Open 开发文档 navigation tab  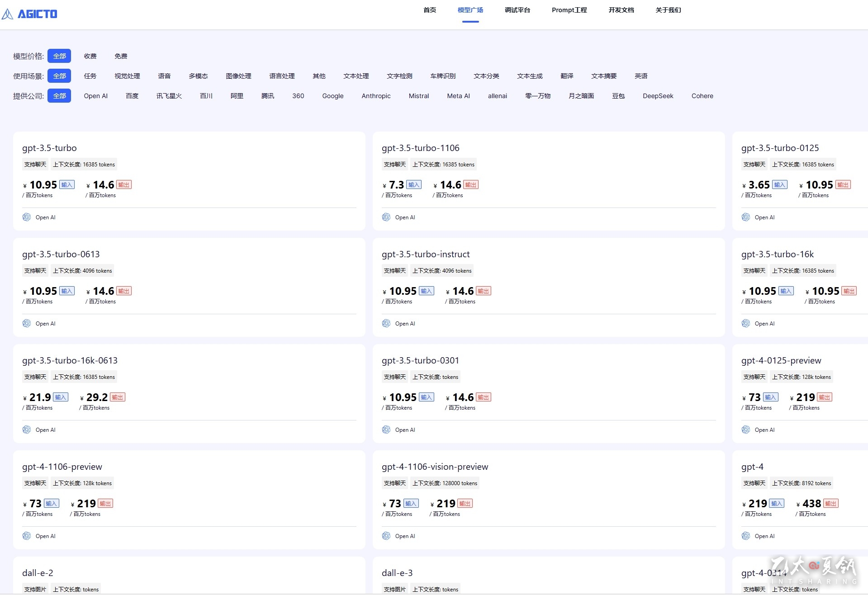(x=621, y=10)
